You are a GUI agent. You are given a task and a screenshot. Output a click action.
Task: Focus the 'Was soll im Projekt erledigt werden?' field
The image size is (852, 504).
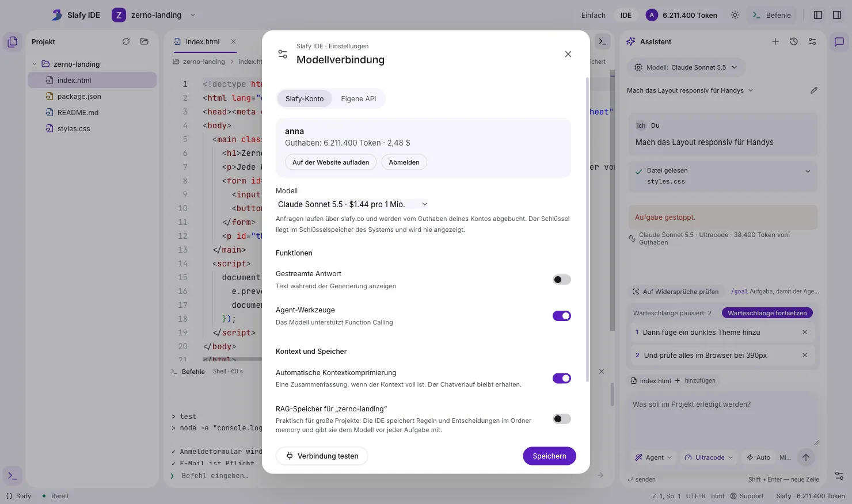pos(723,420)
